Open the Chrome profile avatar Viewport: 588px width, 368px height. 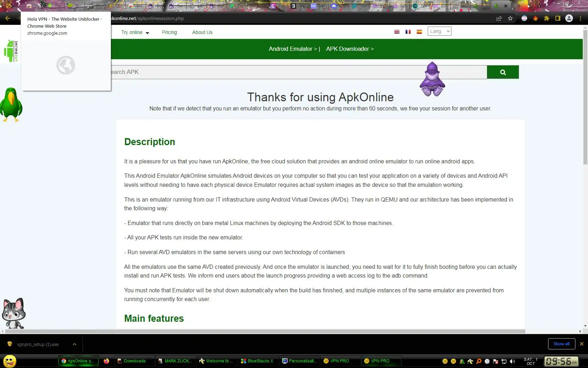[569, 19]
